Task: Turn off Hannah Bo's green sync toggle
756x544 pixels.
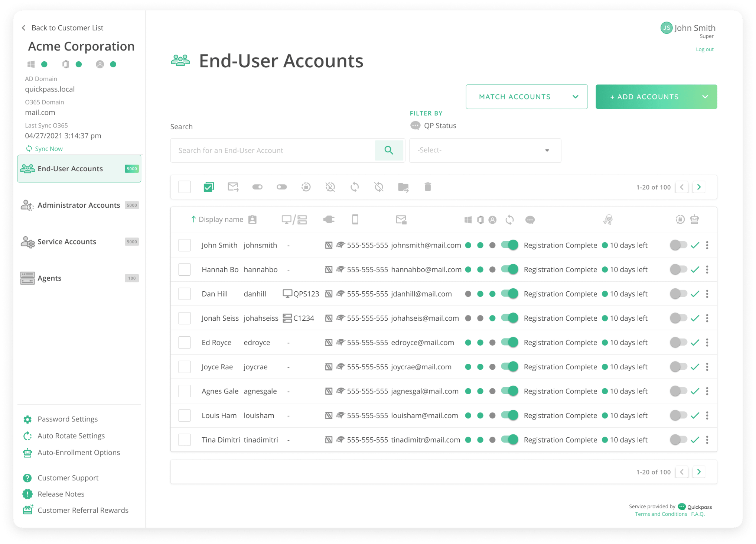Action: (x=509, y=269)
